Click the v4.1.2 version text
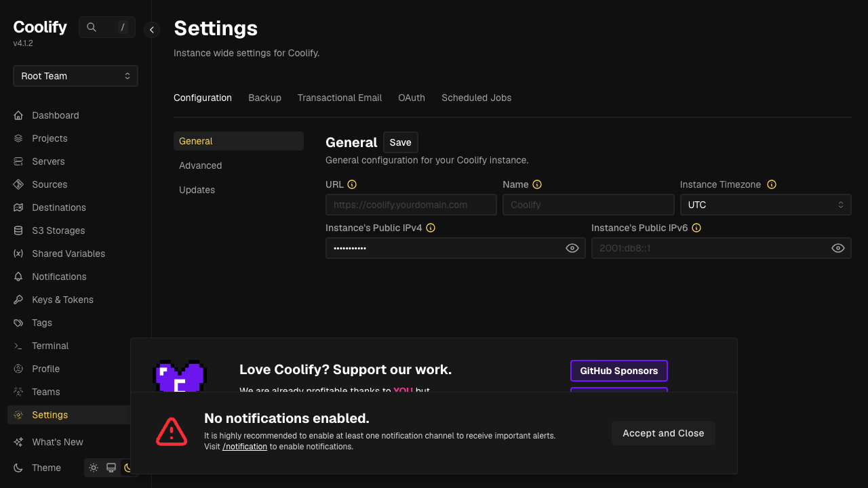 23,43
